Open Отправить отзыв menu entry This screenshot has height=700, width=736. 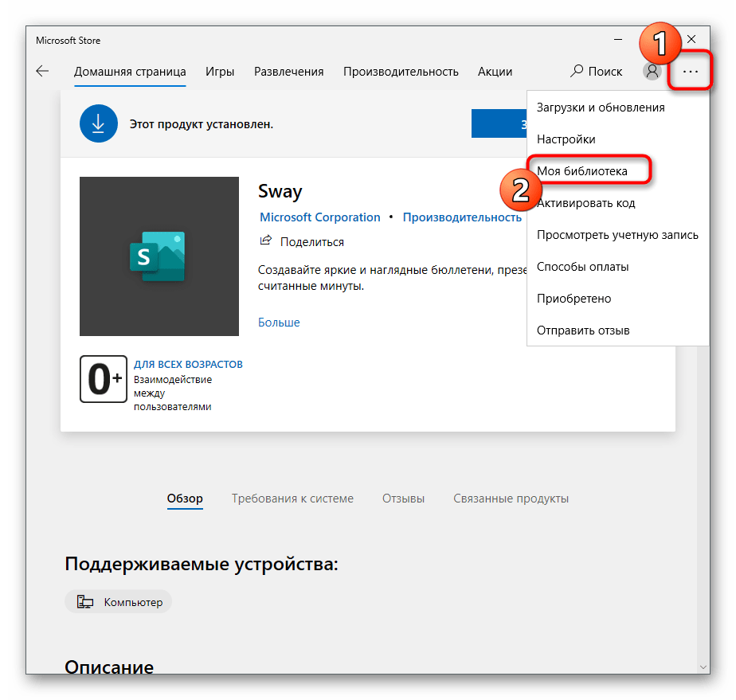(583, 330)
